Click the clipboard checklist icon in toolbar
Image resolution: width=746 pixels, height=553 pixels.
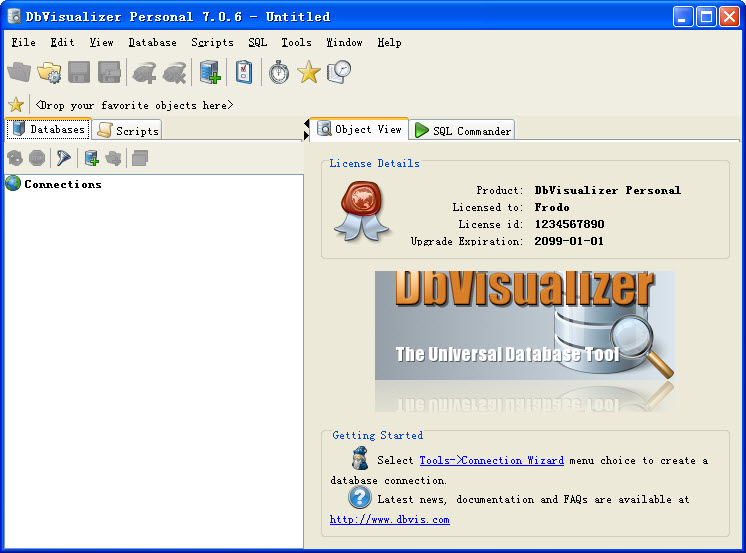click(x=244, y=72)
